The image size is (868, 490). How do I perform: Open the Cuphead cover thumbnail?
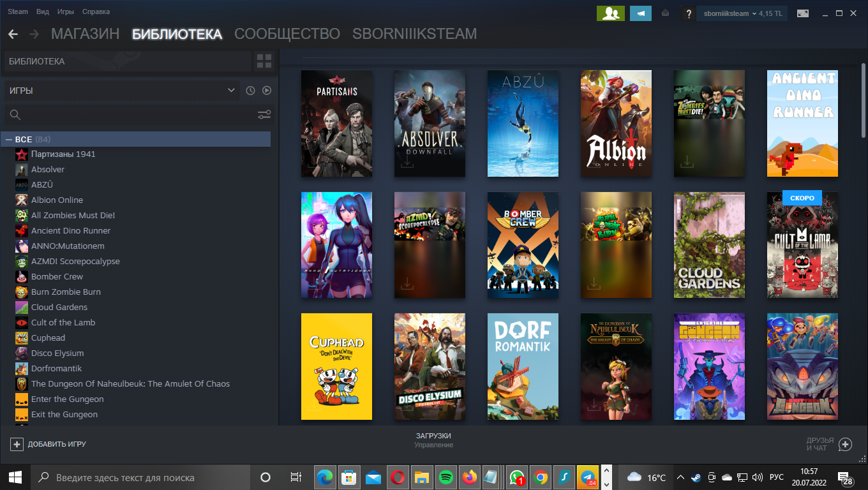(x=336, y=366)
